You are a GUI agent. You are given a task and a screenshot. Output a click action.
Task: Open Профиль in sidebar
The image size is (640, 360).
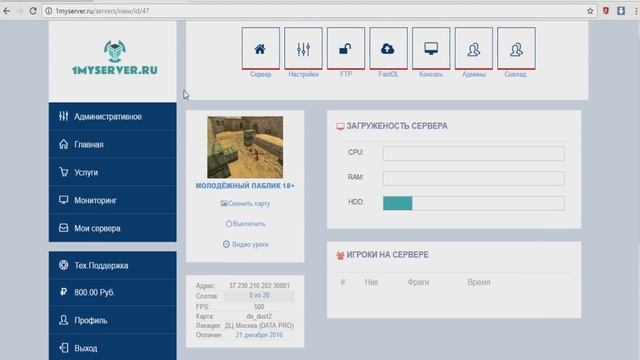[113, 320]
